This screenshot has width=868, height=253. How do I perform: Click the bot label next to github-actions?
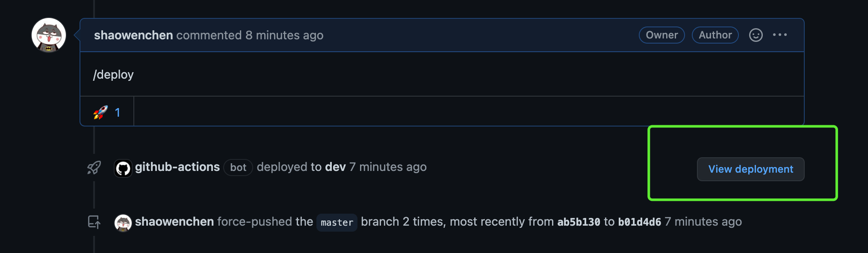tap(238, 168)
